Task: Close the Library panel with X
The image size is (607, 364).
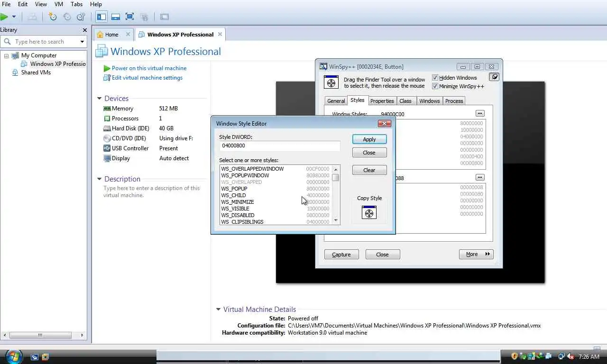Action: tap(84, 30)
